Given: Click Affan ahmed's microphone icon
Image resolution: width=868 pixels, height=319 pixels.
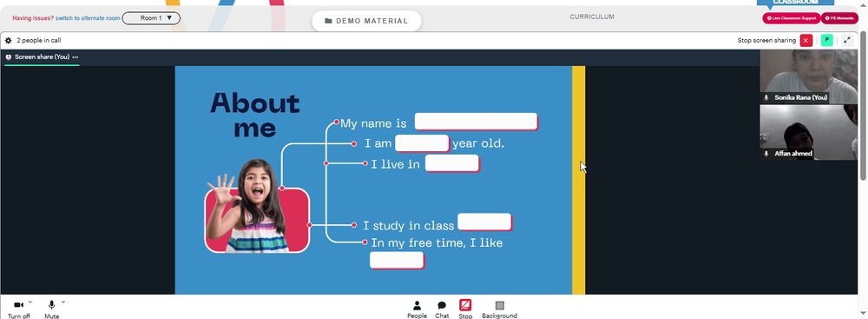Looking at the screenshot, I should coord(766,154).
